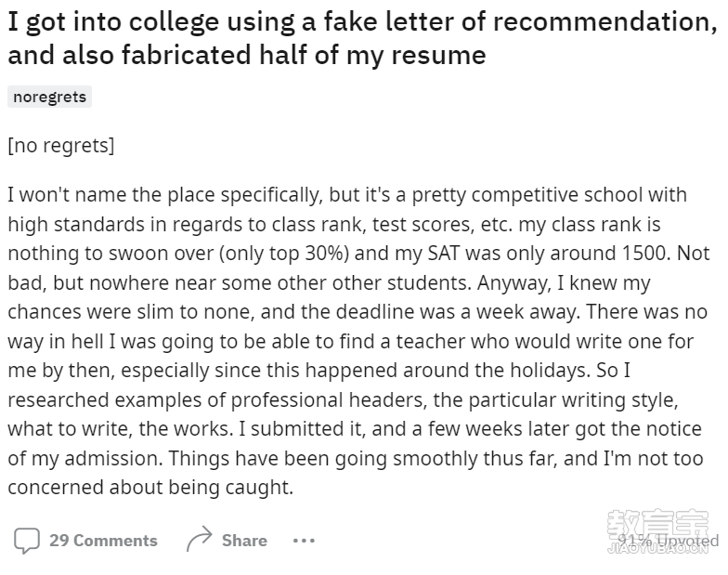The width and height of the screenshot is (728, 575).
Task: Click the noregrets flair tag
Action: [50, 97]
